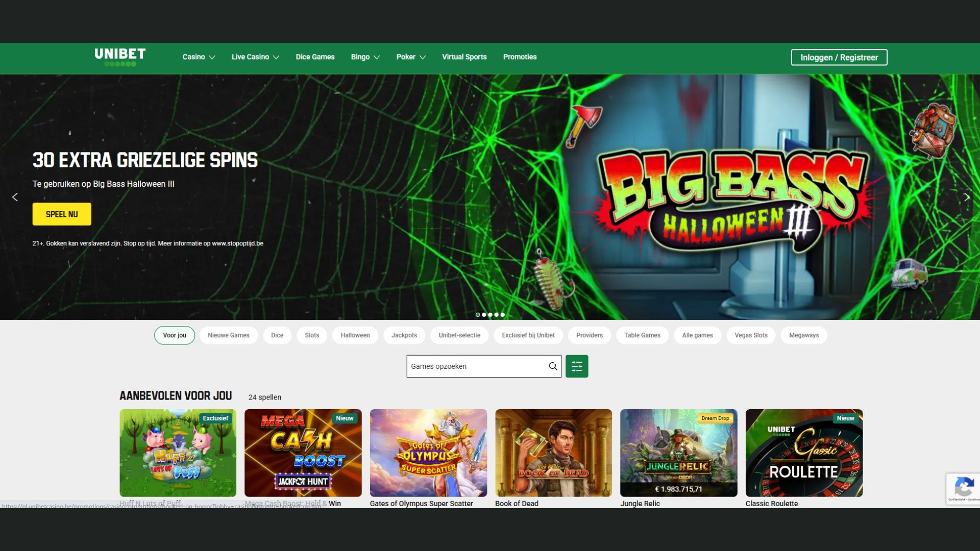The image size is (980, 551).
Task: Open the Book of Dead game thumbnail
Action: coord(553,453)
